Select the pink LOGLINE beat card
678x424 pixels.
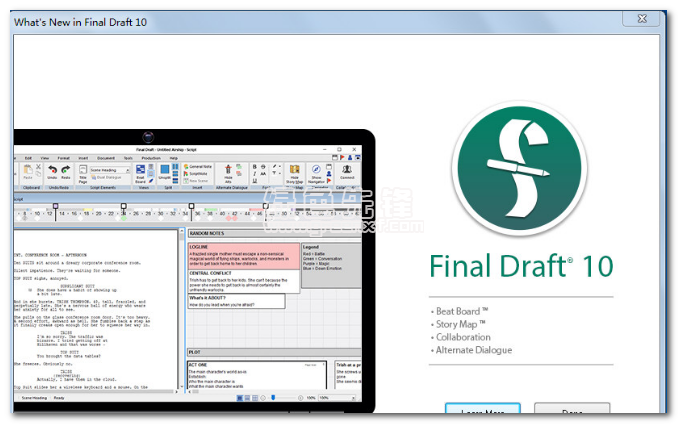[x=244, y=255]
